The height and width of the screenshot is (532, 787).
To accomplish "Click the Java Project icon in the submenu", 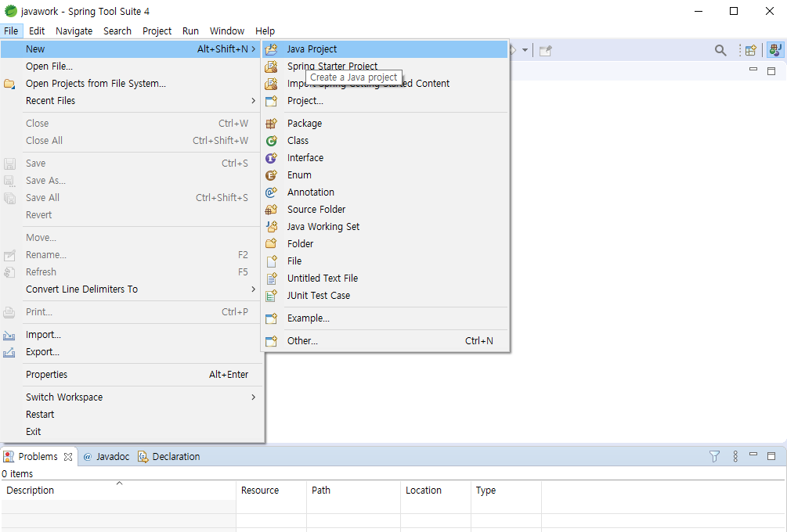I will [x=271, y=49].
